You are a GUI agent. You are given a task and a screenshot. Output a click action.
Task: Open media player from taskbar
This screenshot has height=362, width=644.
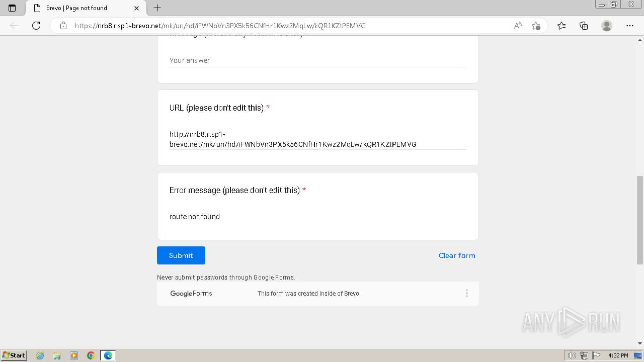[x=74, y=355]
